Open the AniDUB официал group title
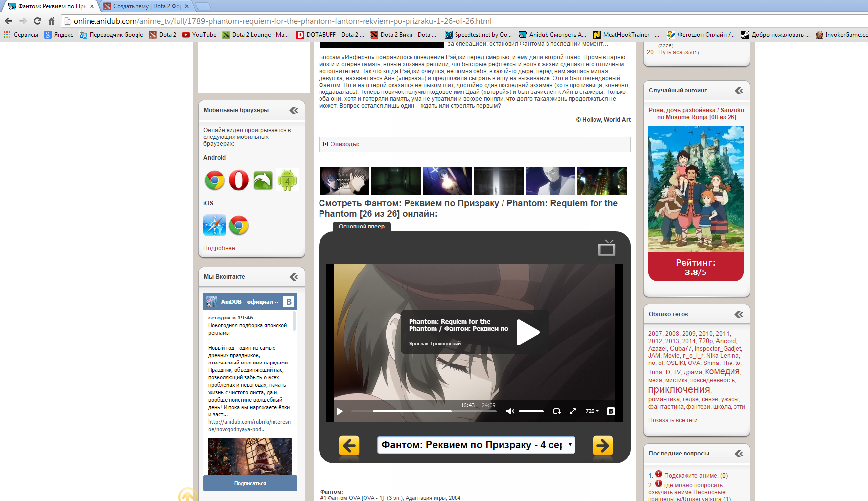This screenshot has width=868, height=501. click(250, 302)
